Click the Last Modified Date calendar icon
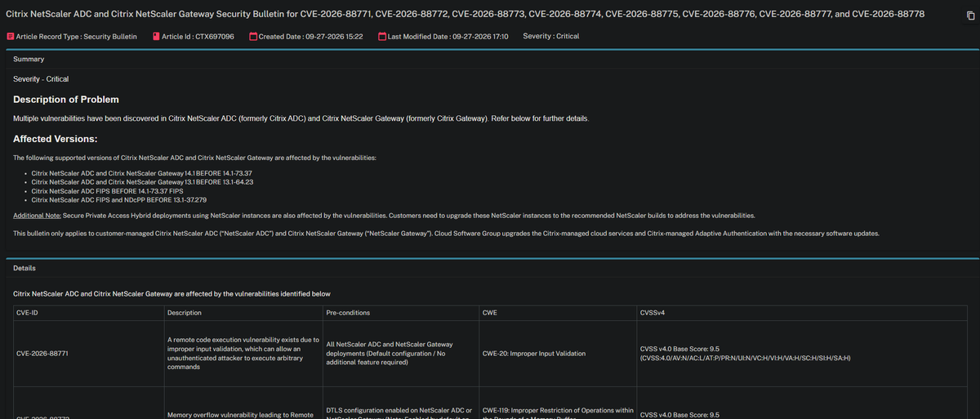The image size is (980, 419). (382, 37)
